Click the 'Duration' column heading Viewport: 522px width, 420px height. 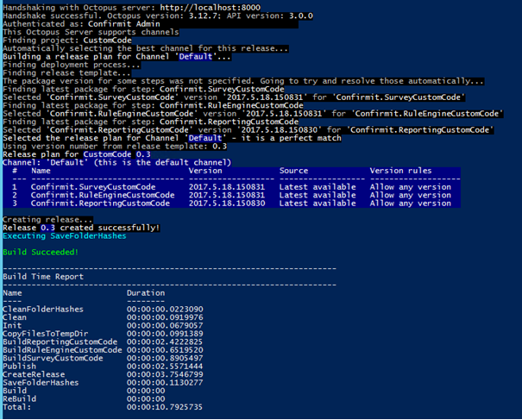pos(146,293)
